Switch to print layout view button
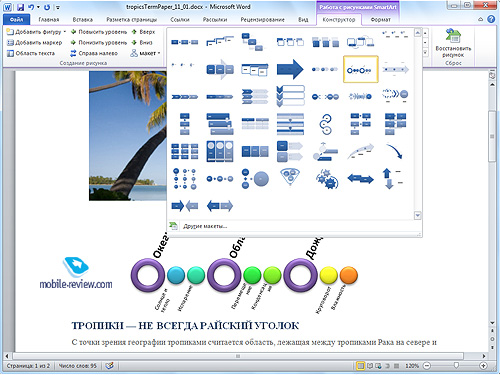 coord(360,366)
